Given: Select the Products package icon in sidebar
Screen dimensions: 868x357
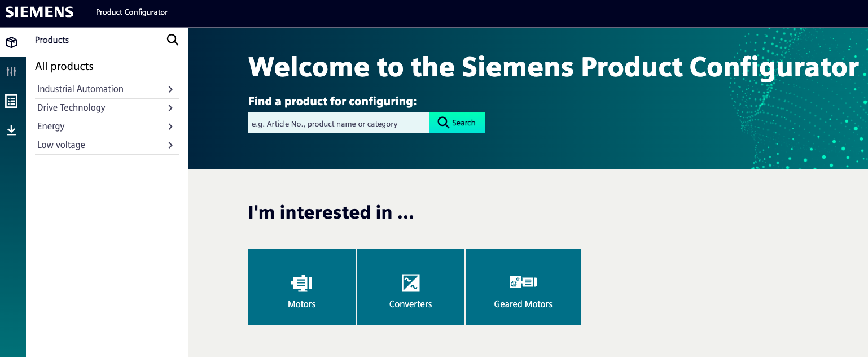Looking at the screenshot, I should [11, 42].
